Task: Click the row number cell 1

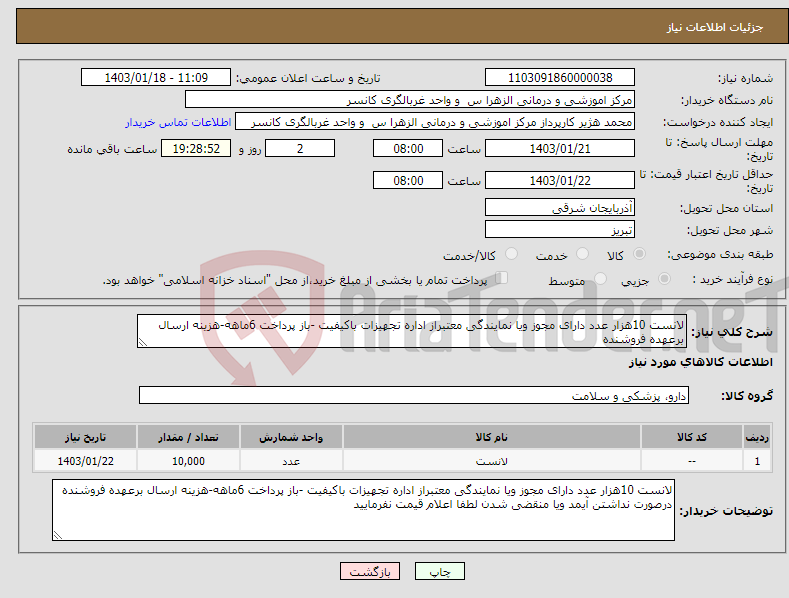Action: tap(757, 461)
